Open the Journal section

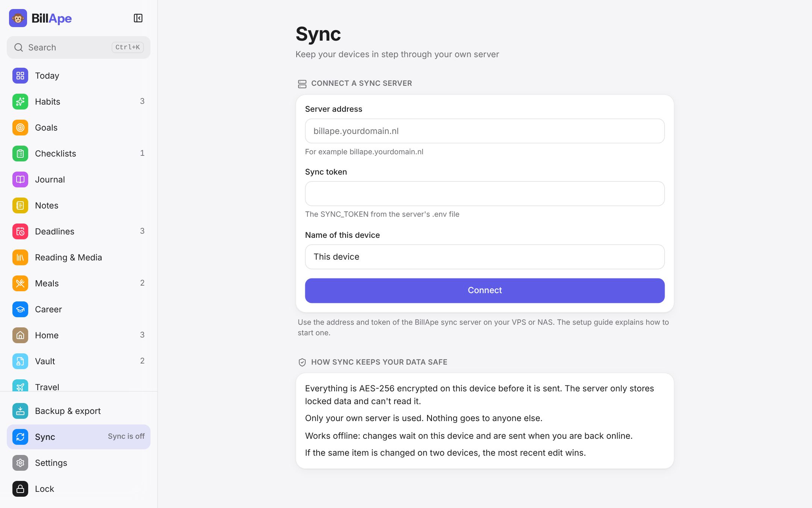[x=79, y=179]
